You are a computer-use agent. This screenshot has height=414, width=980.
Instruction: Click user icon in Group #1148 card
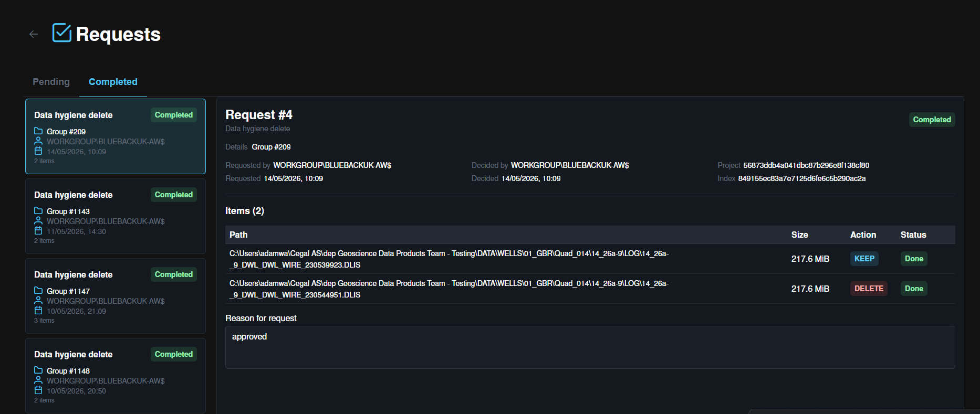pos(38,380)
